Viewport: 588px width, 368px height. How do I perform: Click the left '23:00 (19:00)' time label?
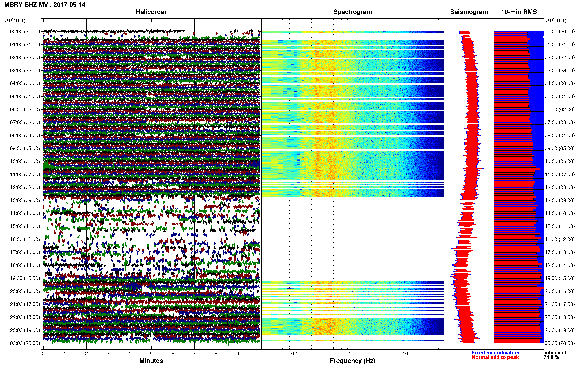[x=25, y=330]
